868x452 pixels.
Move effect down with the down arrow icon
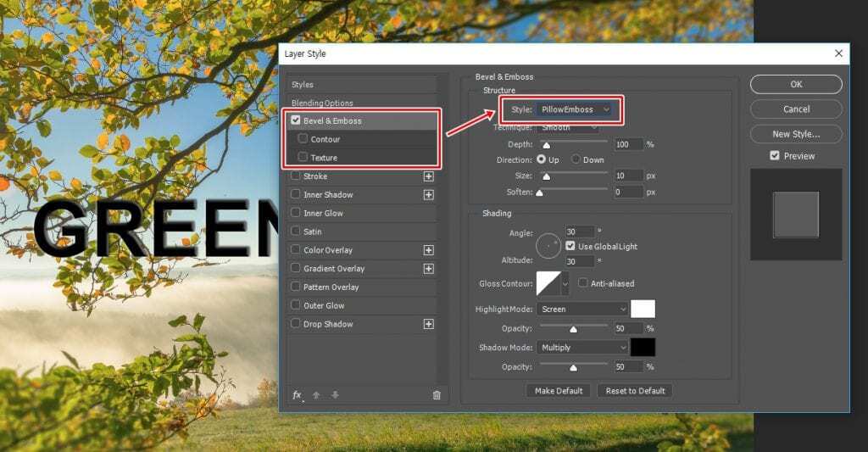point(335,395)
